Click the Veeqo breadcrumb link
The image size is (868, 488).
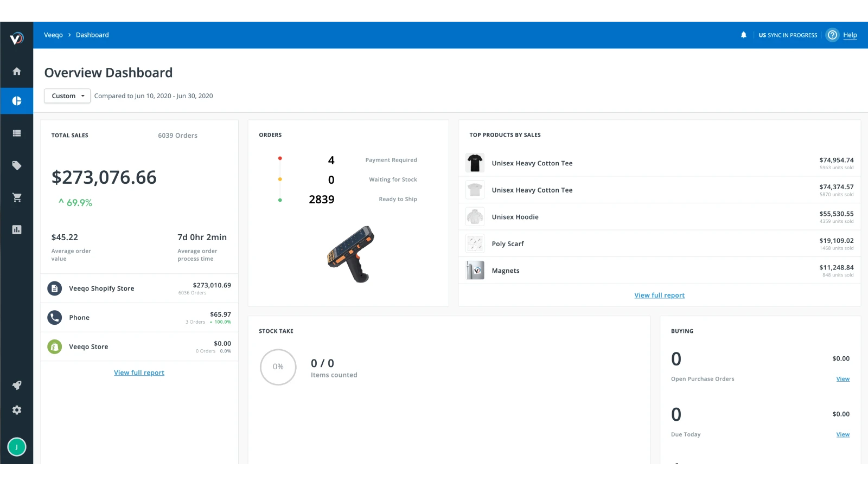pyautogui.click(x=53, y=35)
